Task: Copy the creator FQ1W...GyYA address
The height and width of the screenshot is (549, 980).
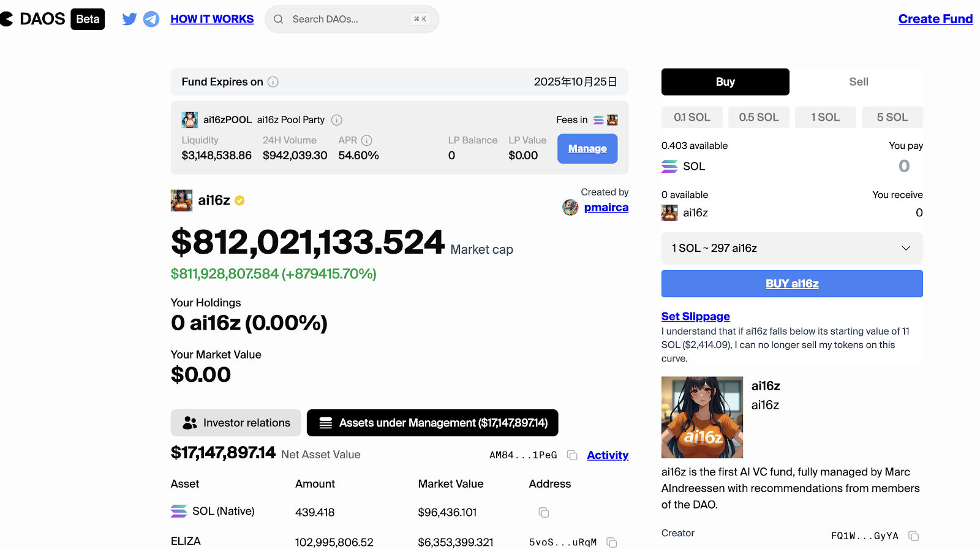Action: 913,536
